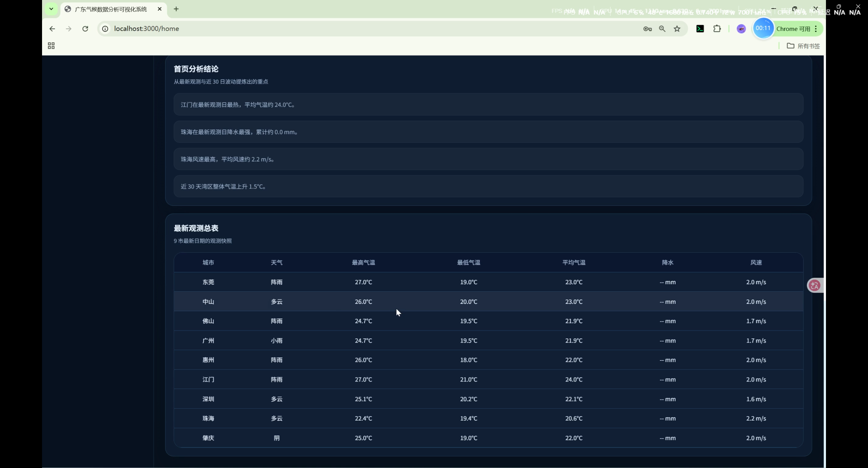Image resolution: width=868 pixels, height=468 pixels.
Task: Open the apps grid shortcut
Action: coord(51,46)
